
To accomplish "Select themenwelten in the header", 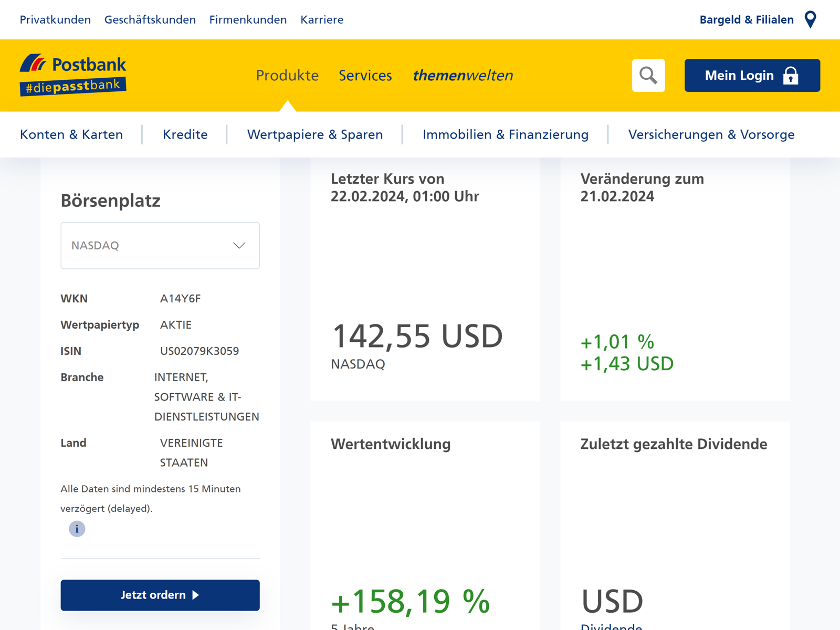I will [x=464, y=76].
